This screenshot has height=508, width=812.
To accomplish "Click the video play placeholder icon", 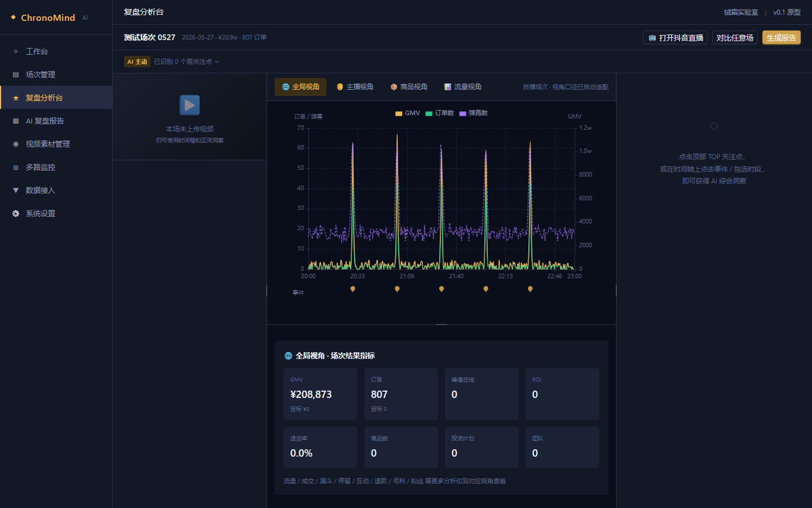I will 189,105.
